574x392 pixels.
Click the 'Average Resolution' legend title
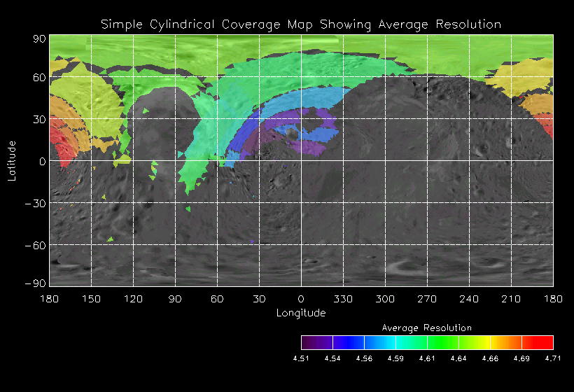(x=427, y=328)
